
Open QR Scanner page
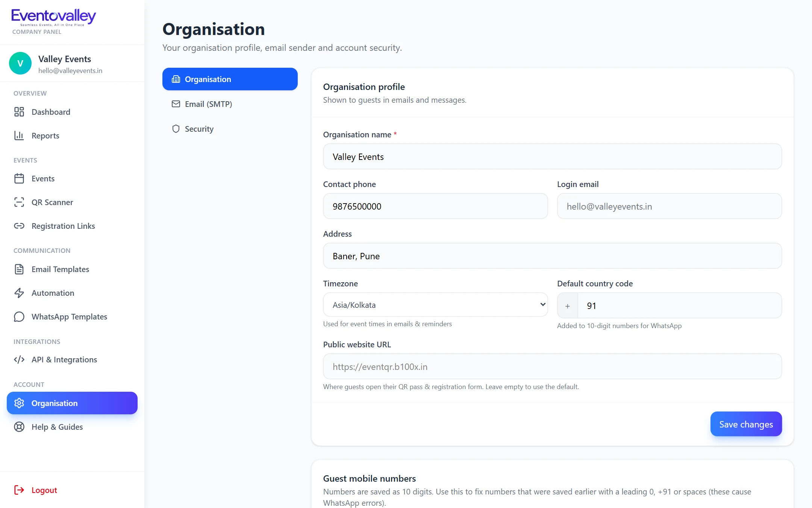pyautogui.click(x=72, y=202)
